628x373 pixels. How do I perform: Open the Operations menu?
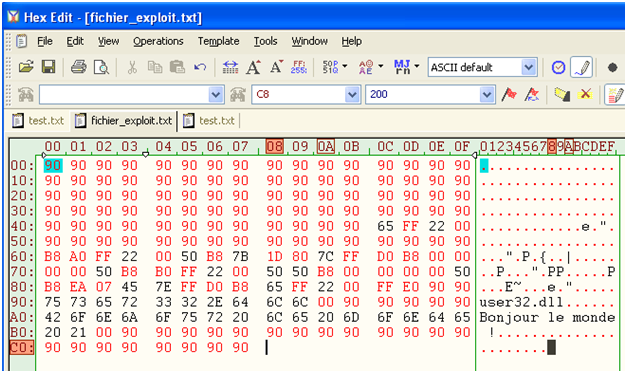click(158, 41)
